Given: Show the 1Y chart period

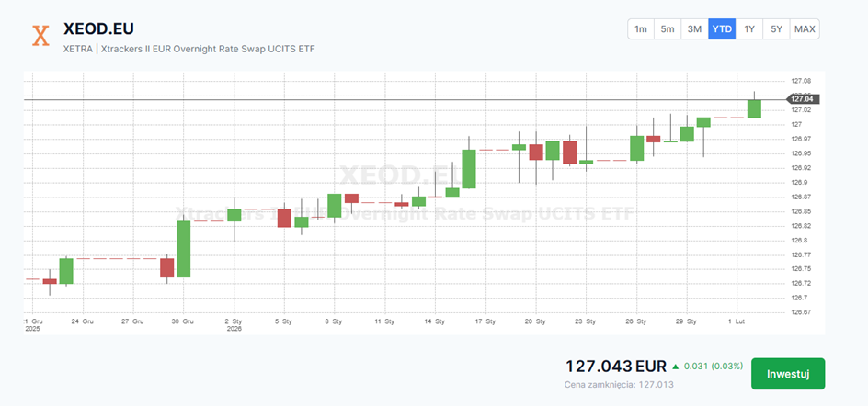Looking at the screenshot, I should (x=749, y=29).
